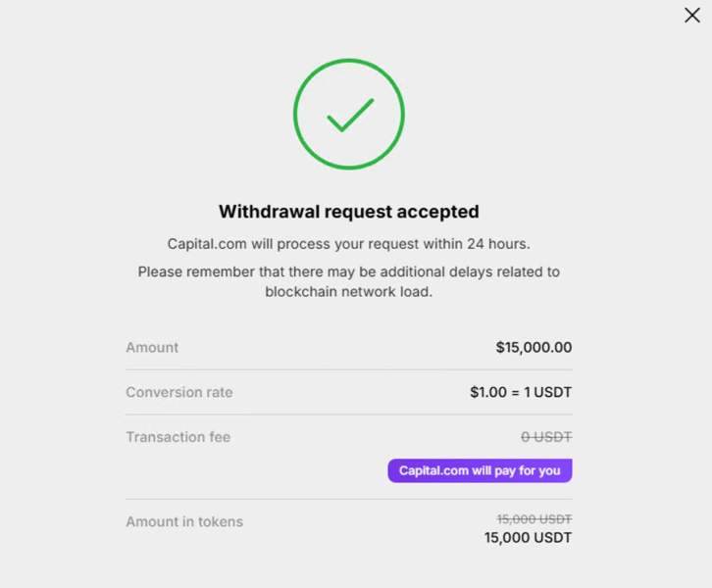Viewport: 712px width, 588px height.
Task: Click the 'additional delays' reminder line
Action: pos(349,271)
